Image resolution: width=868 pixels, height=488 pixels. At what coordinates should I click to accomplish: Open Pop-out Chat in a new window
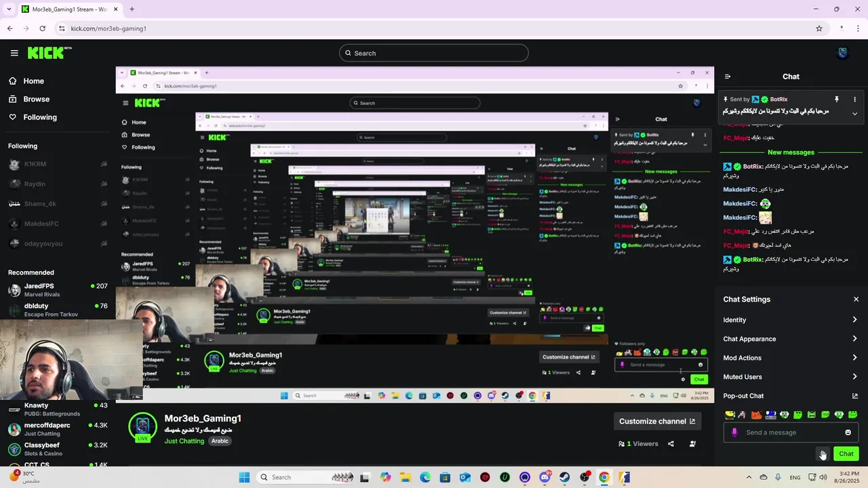[791, 396]
